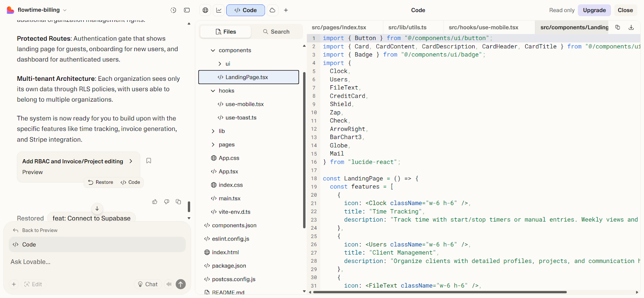Add attachment plus button in chat
This screenshot has width=644, height=298.
14,284
